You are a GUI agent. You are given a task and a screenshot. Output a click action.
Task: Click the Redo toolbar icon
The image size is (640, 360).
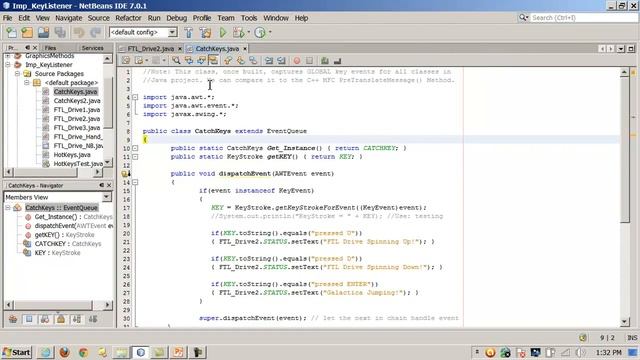(95, 32)
